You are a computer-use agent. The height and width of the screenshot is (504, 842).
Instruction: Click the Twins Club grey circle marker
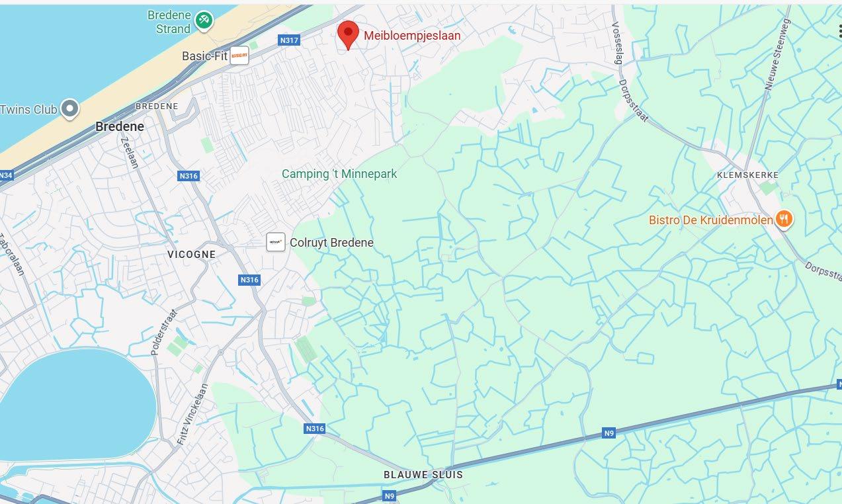coord(70,109)
